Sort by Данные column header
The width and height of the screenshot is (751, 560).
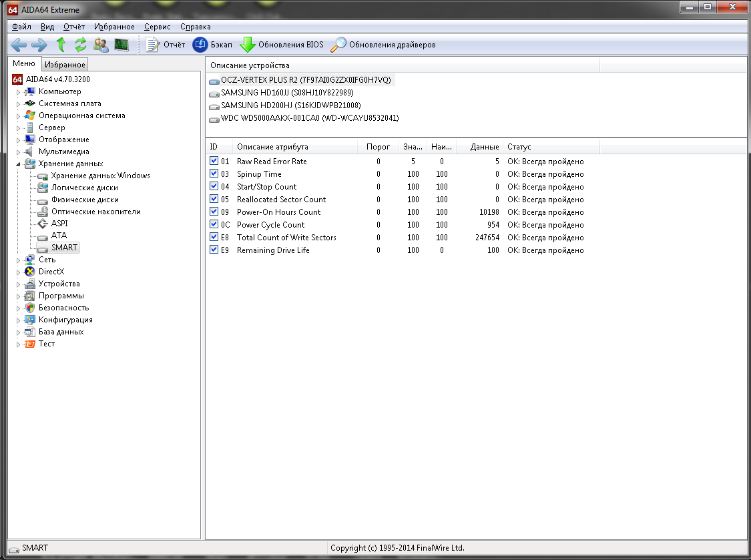[x=480, y=147]
